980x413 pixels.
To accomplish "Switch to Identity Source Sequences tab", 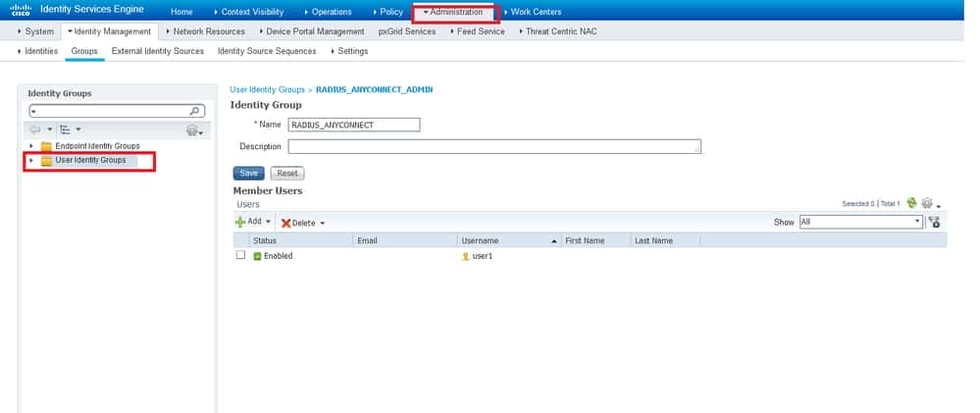I will pos(267,51).
